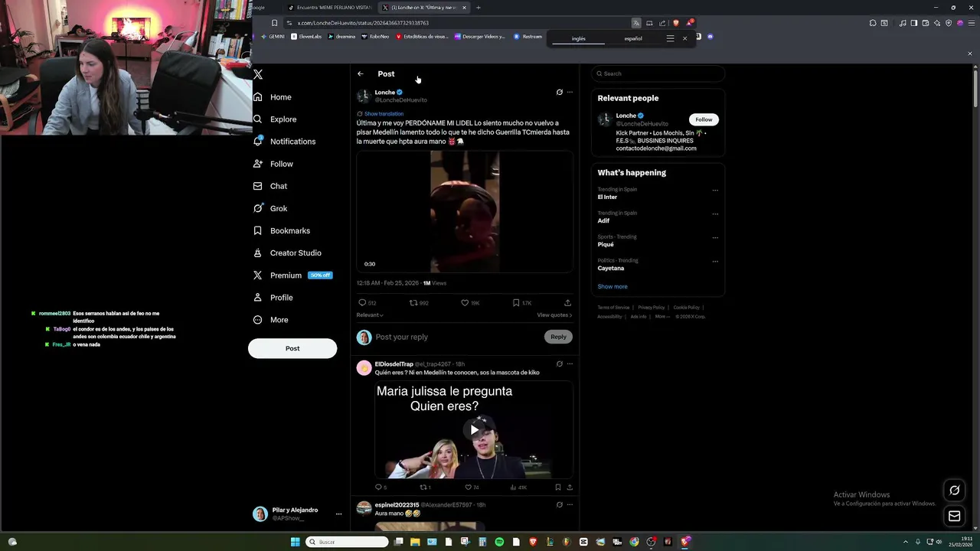The height and width of the screenshot is (551, 980).
Task: Click the Brave Shields lion icon
Action: point(675,23)
